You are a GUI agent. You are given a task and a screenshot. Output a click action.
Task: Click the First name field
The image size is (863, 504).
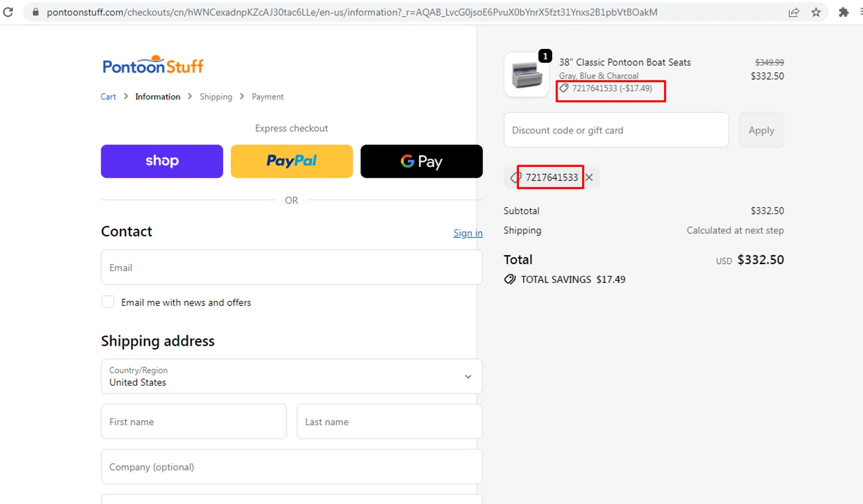coord(194,422)
